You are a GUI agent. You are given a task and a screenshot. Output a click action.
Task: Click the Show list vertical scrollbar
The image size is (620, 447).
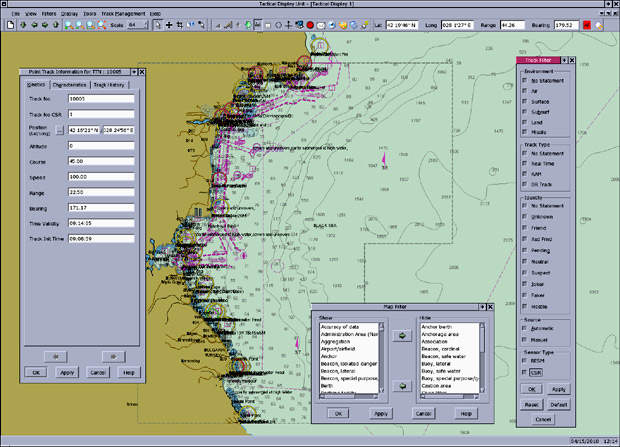(x=383, y=358)
